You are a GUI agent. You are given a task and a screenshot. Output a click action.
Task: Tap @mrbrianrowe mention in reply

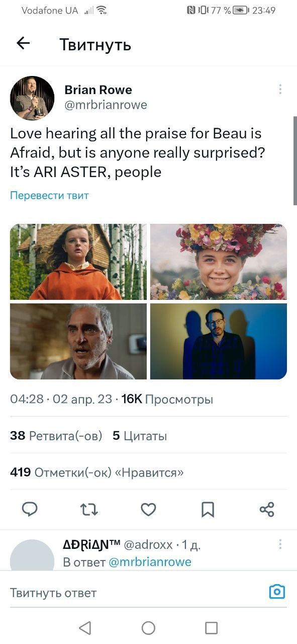[150, 562]
